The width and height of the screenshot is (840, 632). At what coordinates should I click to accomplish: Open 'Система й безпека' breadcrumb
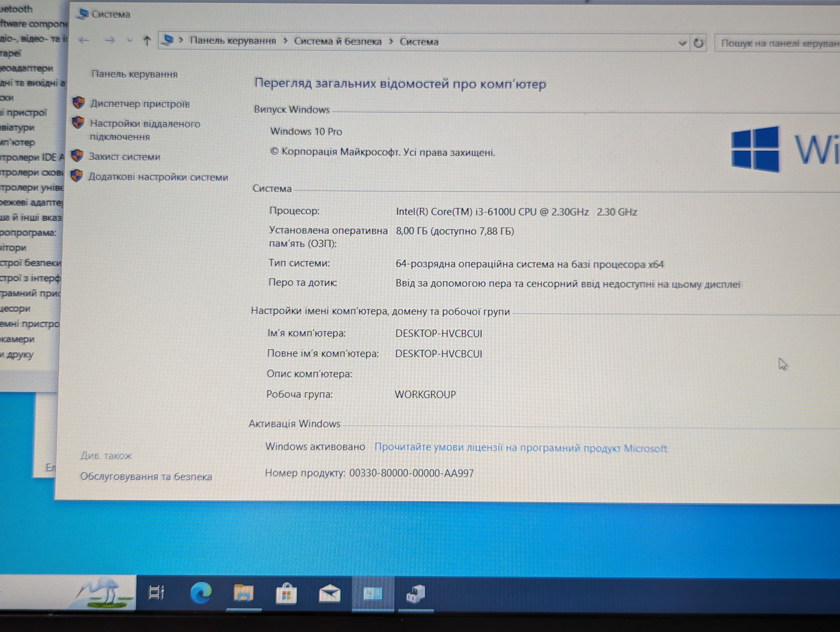click(x=338, y=41)
